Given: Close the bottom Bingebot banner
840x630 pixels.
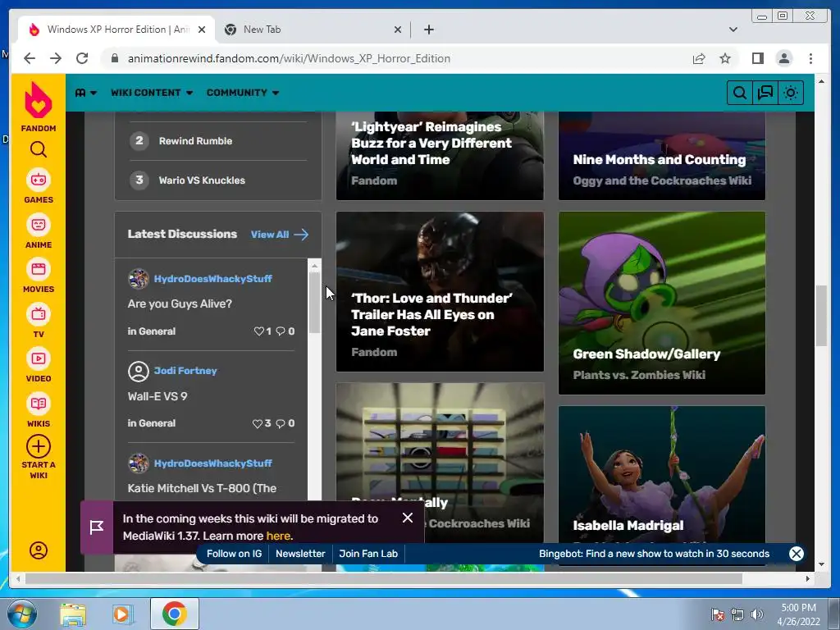Looking at the screenshot, I should point(796,554).
